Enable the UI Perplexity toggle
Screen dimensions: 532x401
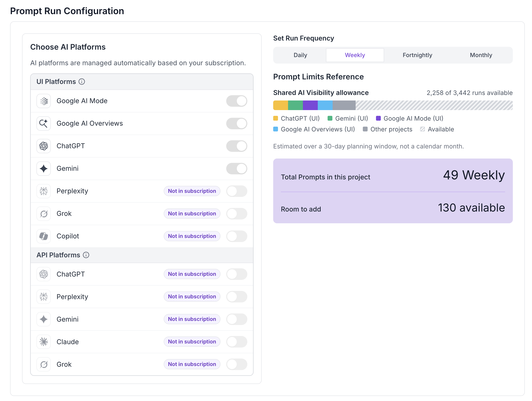click(237, 191)
